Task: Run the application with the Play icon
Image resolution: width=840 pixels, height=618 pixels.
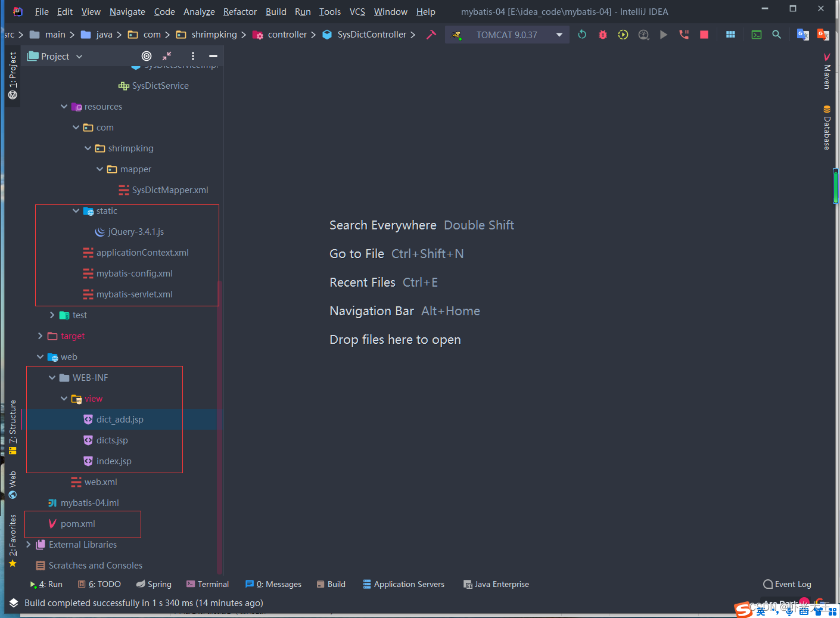Action: (x=664, y=34)
